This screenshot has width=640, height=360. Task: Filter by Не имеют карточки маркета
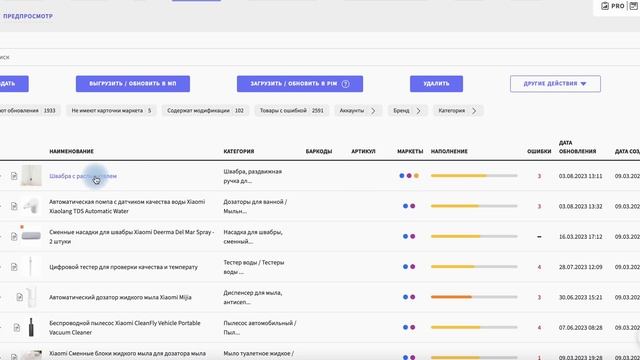[x=111, y=111]
